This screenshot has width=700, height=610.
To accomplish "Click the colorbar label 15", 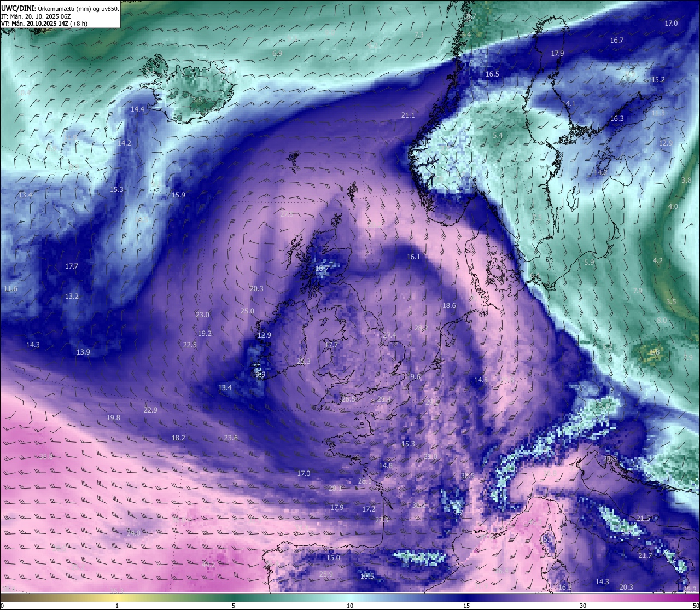I will 466,606.
